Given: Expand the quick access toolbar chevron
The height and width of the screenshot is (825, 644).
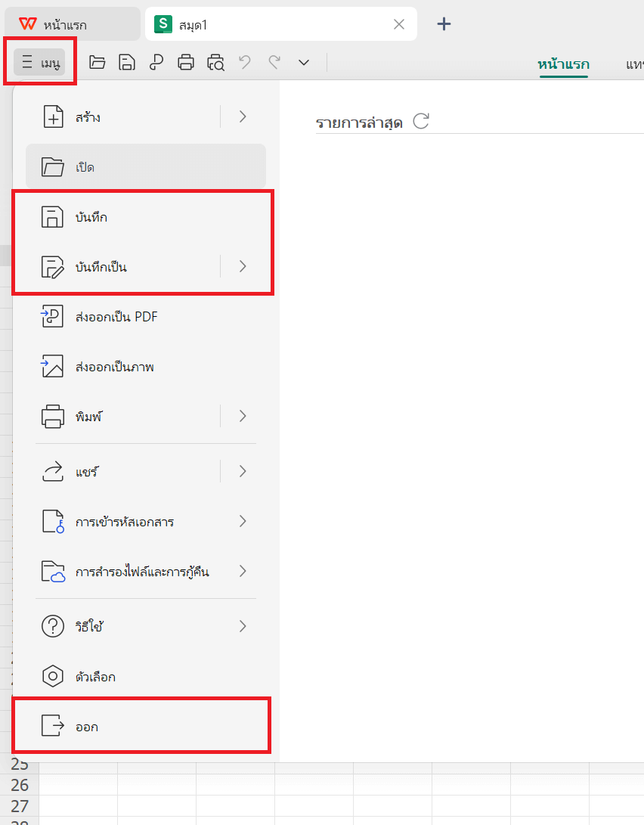Looking at the screenshot, I should (303, 63).
